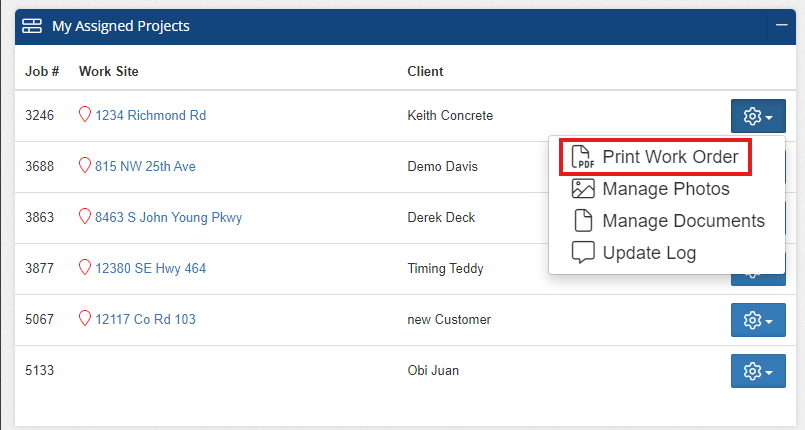Viewport: 805px width, 430px height.
Task: Click the speech bubble icon beside Update Log
Action: click(x=583, y=252)
